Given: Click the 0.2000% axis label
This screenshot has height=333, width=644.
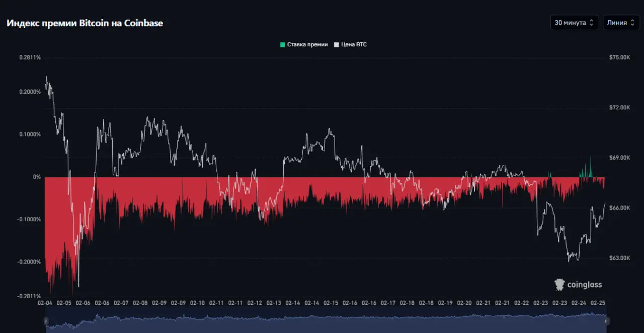Looking at the screenshot, I should point(30,92).
